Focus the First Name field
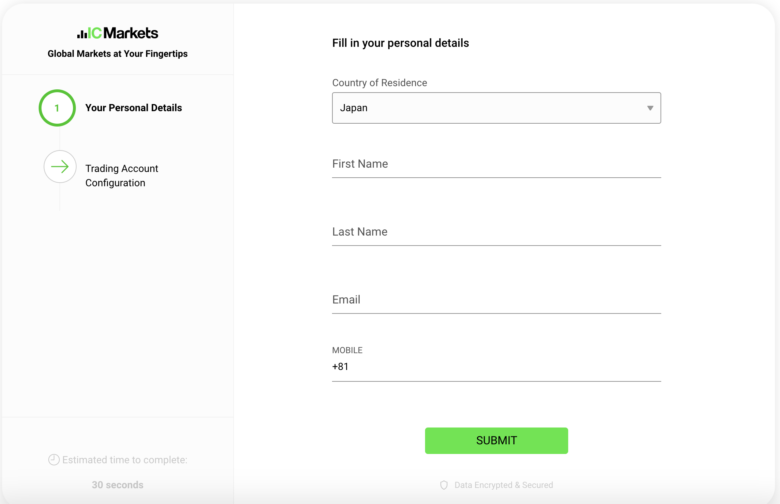 pyautogui.click(x=496, y=164)
